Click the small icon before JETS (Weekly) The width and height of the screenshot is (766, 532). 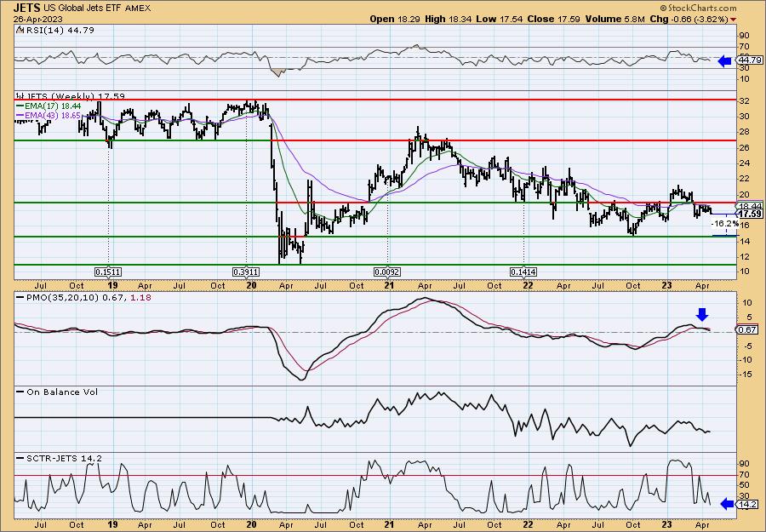19,96
